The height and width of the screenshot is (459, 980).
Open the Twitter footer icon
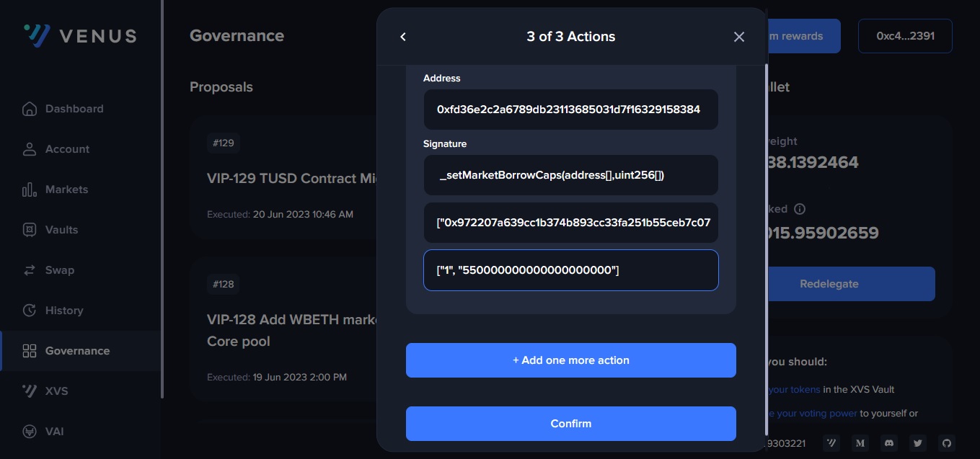coord(917,443)
